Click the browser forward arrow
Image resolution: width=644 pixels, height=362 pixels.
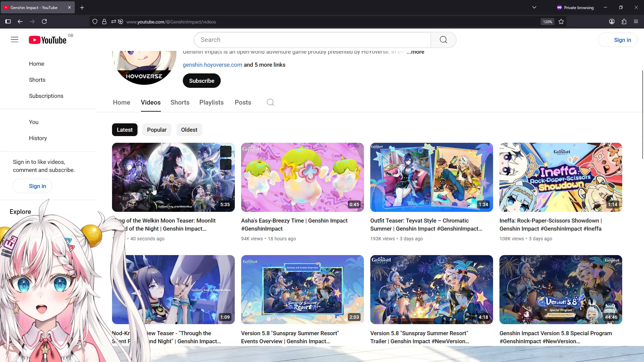32,22
